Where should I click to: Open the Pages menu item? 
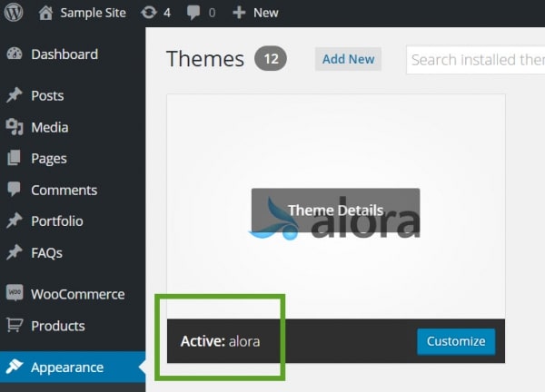click(x=49, y=159)
